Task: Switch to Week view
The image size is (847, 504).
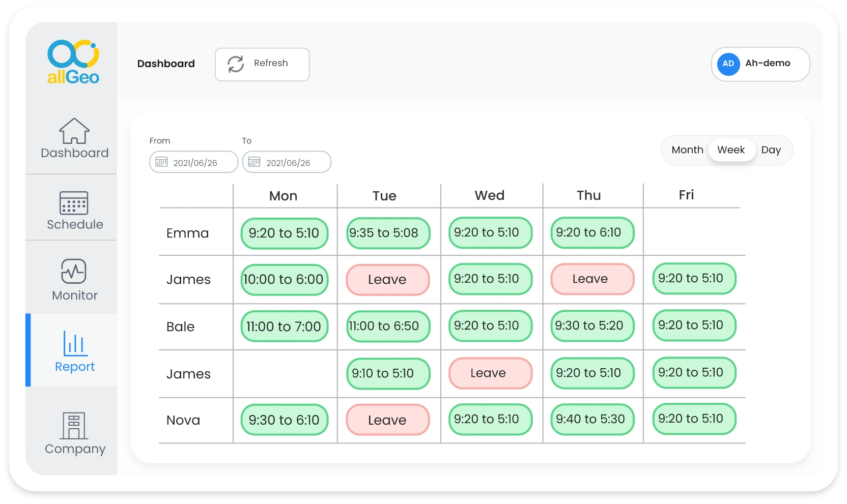Action: coord(731,150)
